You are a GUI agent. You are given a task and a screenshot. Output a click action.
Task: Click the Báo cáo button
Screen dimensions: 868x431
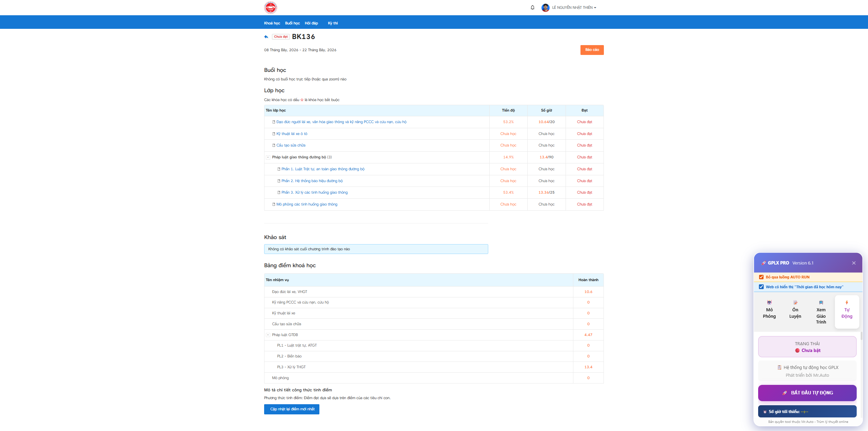click(x=592, y=50)
